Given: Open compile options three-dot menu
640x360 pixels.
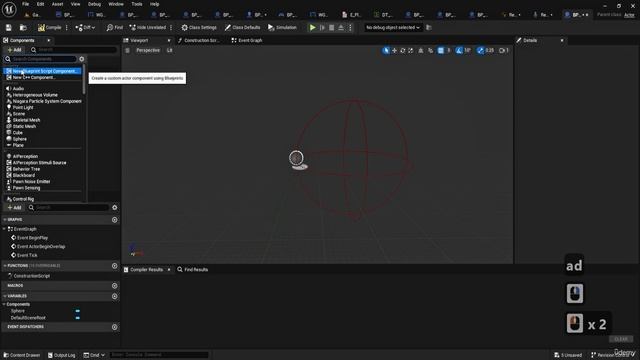Looking at the screenshot, I should tap(67, 27).
